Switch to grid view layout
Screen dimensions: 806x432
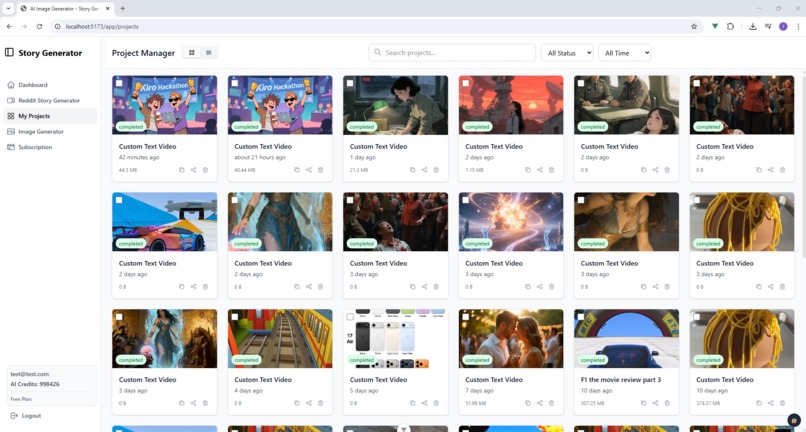[x=192, y=52]
